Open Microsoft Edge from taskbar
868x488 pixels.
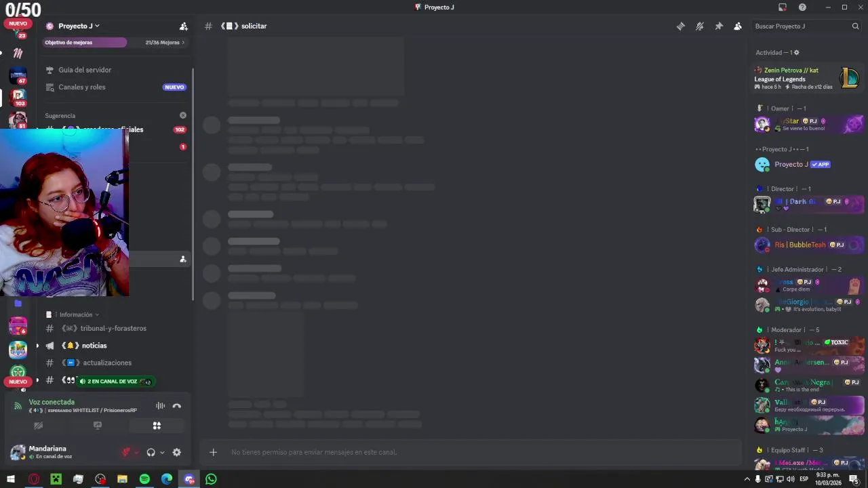[167, 479]
